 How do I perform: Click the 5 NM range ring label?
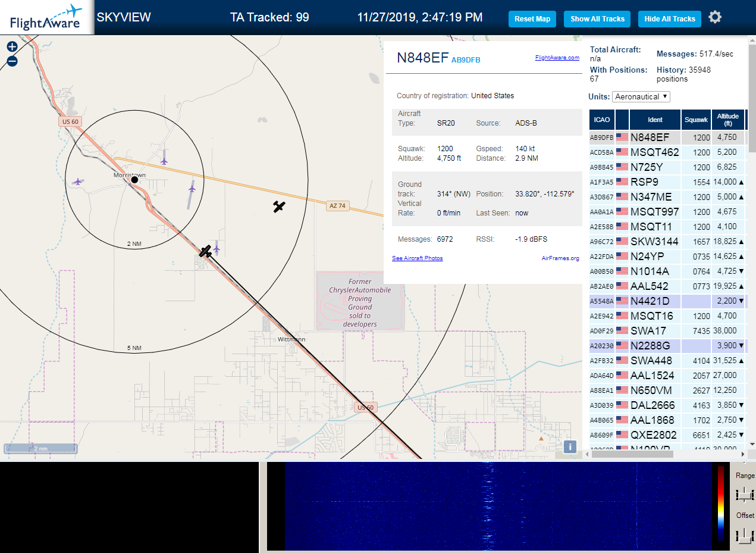(134, 348)
